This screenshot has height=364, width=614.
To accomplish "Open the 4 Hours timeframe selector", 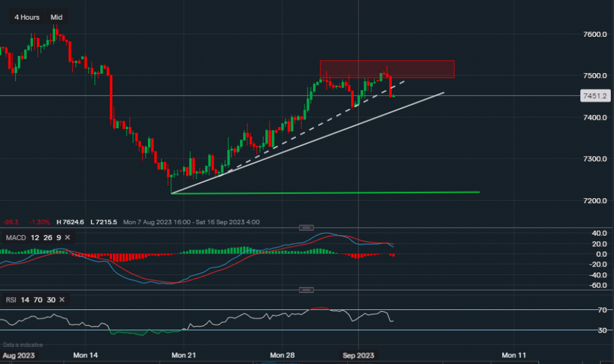I will pos(26,17).
